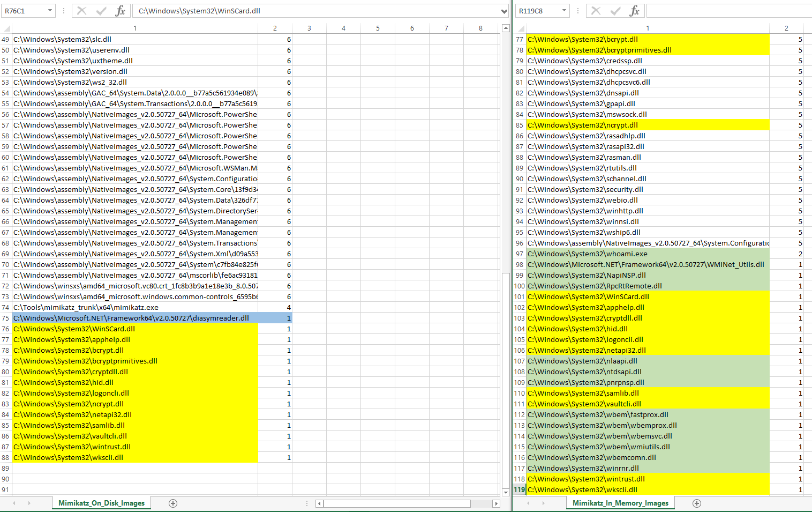812x512 pixels.
Task: Select winrnr.dll cell in right pane
Action: point(648,468)
